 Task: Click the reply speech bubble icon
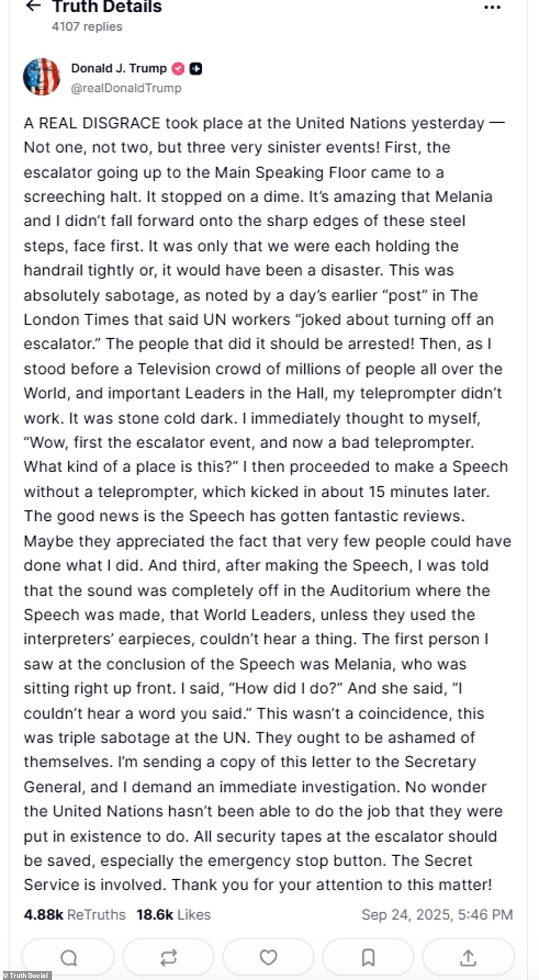[68, 958]
